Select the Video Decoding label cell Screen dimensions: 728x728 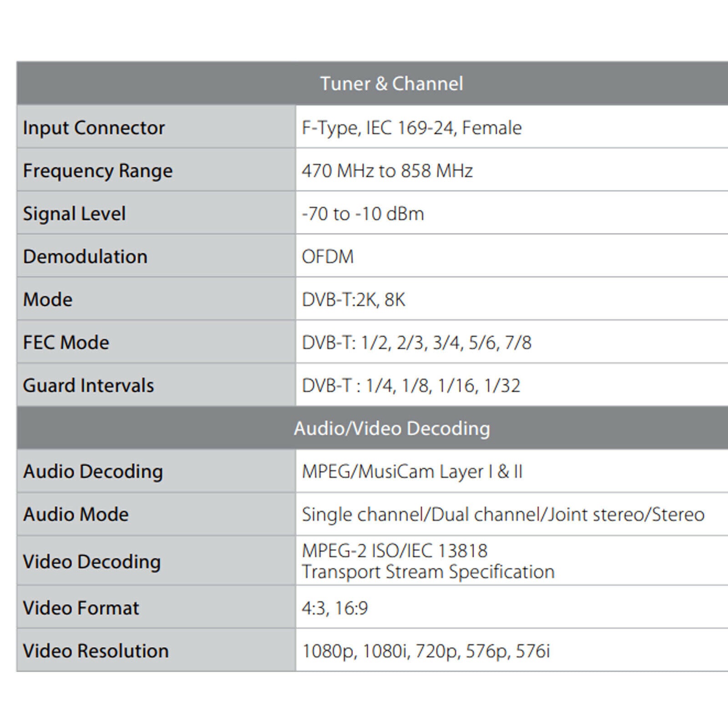point(91,561)
